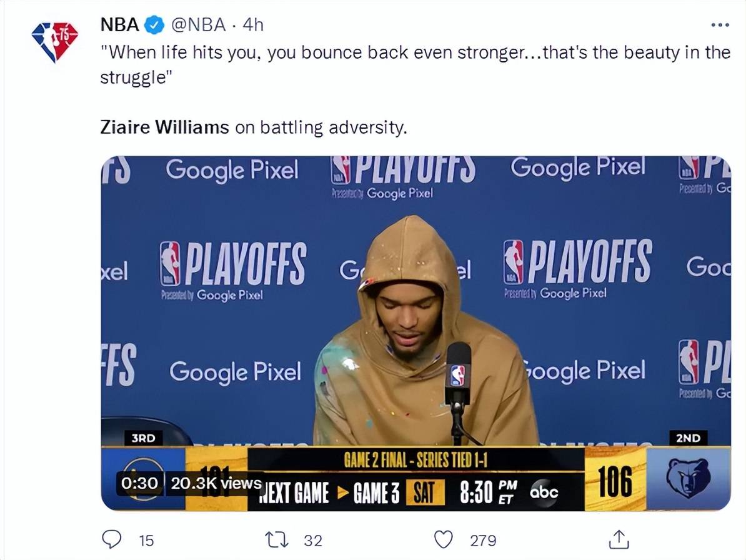Screen dimensions: 746x560
Task: Click the blue verified badge icon
Action: coord(154,25)
